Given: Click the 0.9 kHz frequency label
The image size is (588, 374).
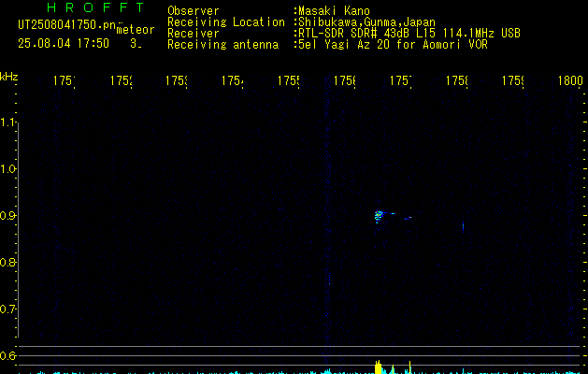Looking at the screenshot, I should click(7, 216).
